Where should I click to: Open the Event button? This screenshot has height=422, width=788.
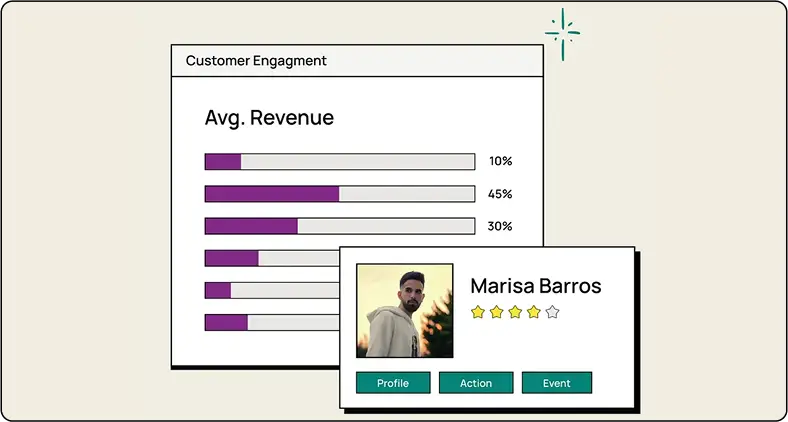pyautogui.click(x=557, y=383)
